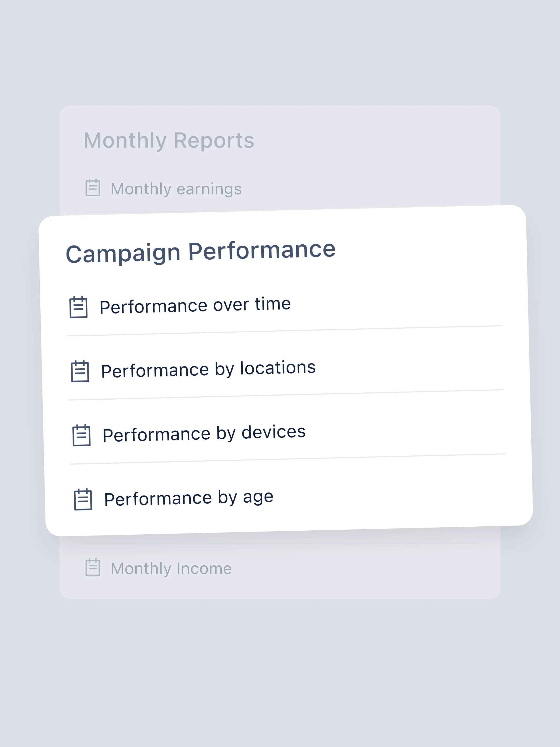Click the divider line under Performance over time
Viewport: 560px width, 747px height.
(x=285, y=331)
